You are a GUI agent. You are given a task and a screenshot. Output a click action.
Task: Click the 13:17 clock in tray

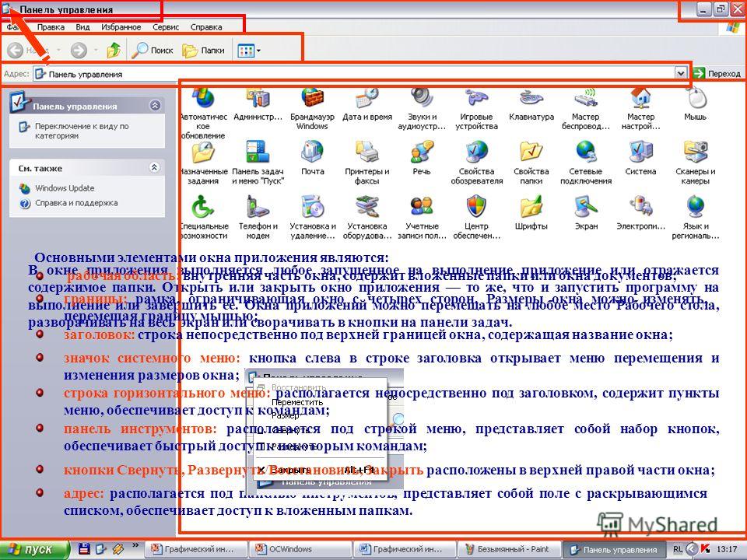click(x=727, y=549)
